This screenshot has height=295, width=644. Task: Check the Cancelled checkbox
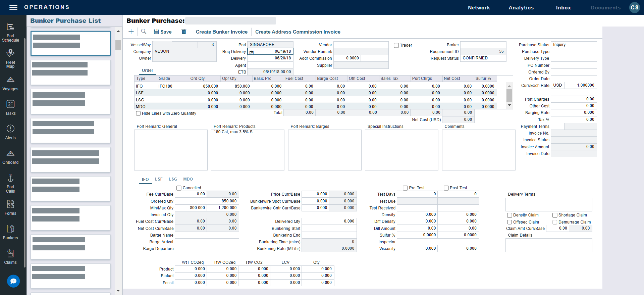pos(179,188)
